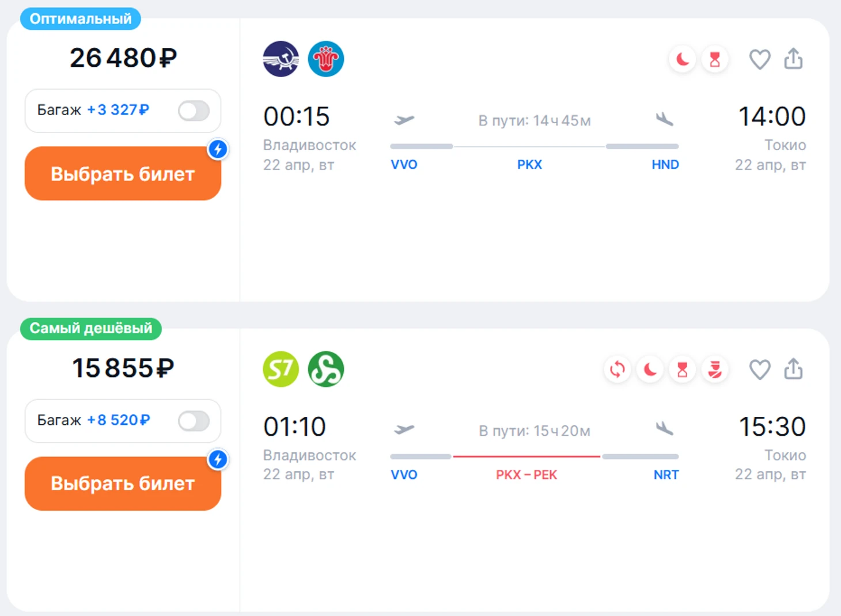Click the China Southern airline logo
This screenshot has height=616, width=841.
pyautogui.click(x=325, y=59)
